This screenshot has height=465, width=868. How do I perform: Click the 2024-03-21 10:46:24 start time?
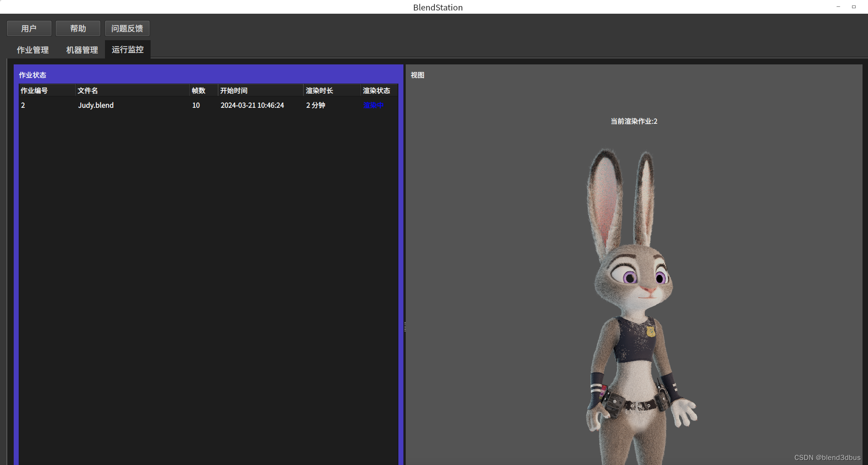click(252, 105)
